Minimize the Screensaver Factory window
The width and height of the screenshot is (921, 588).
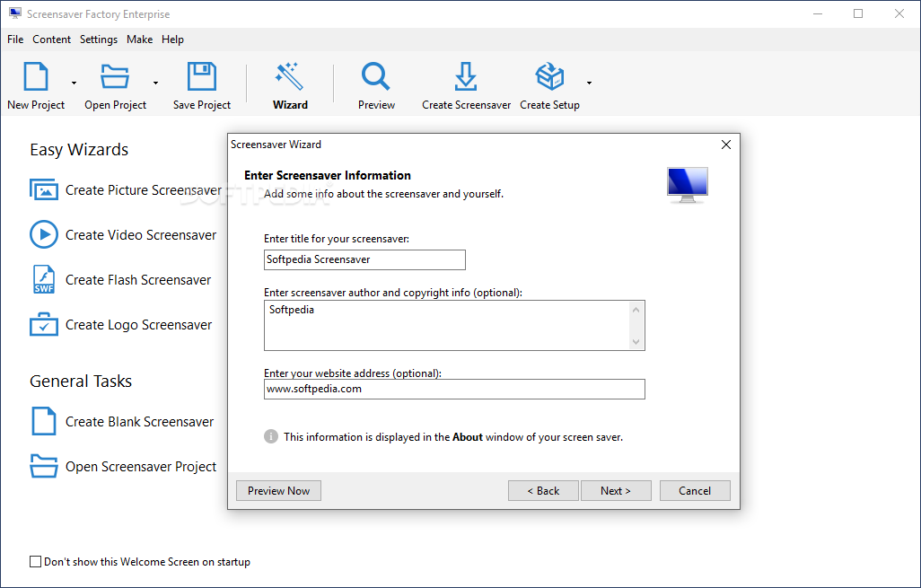818,13
